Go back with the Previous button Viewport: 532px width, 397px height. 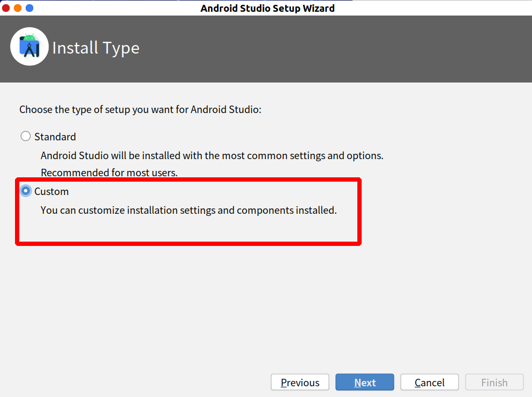coord(300,383)
